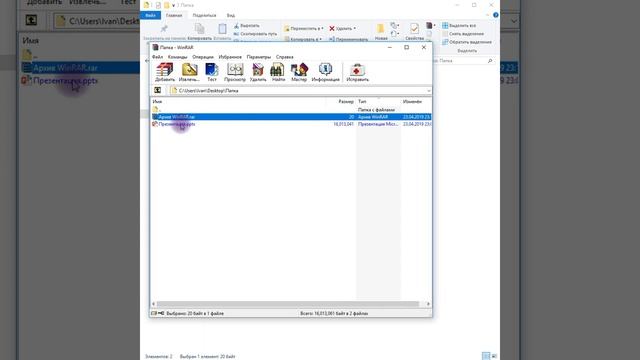Click the key icon in WinRAR status bar
The image size is (640, 360).
pyautogui.click(x=161, y=313)
